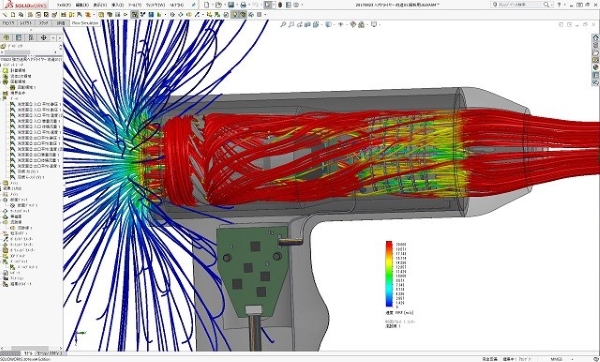Viewport: 600px width, 362px height.
Task: Open the FeatureManager design tree panel icon
Action: (x=6, y=38)
